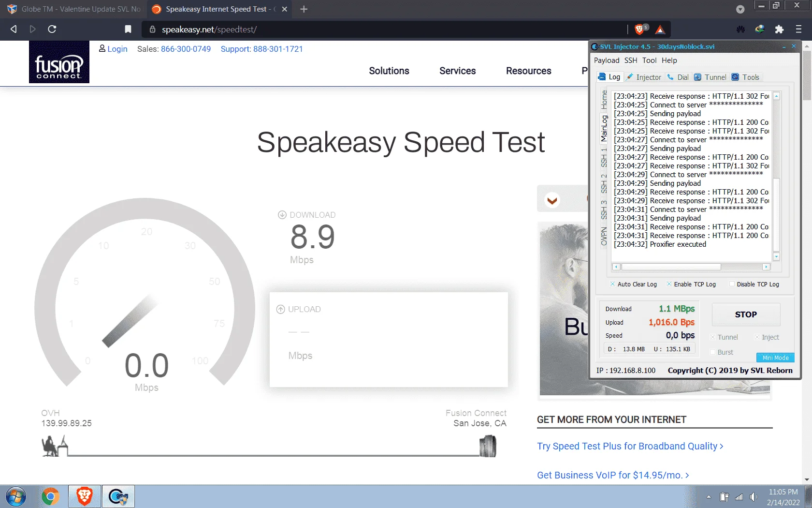
Task: Click the log scroll-up arrow
Action: (x=777, y=96)
